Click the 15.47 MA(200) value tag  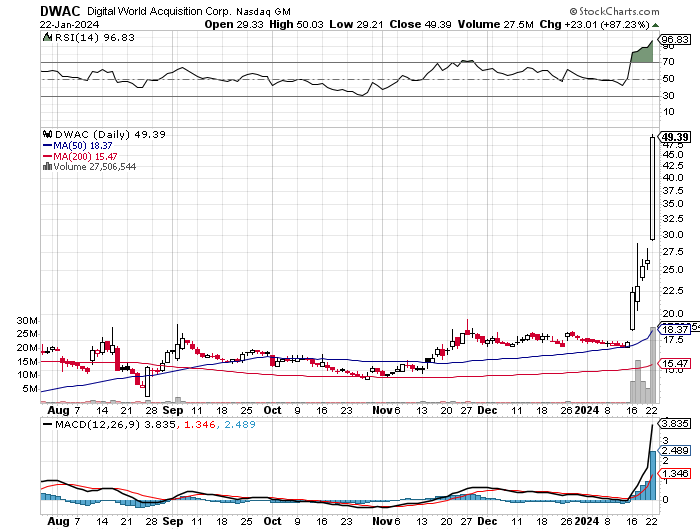[675, 364]
